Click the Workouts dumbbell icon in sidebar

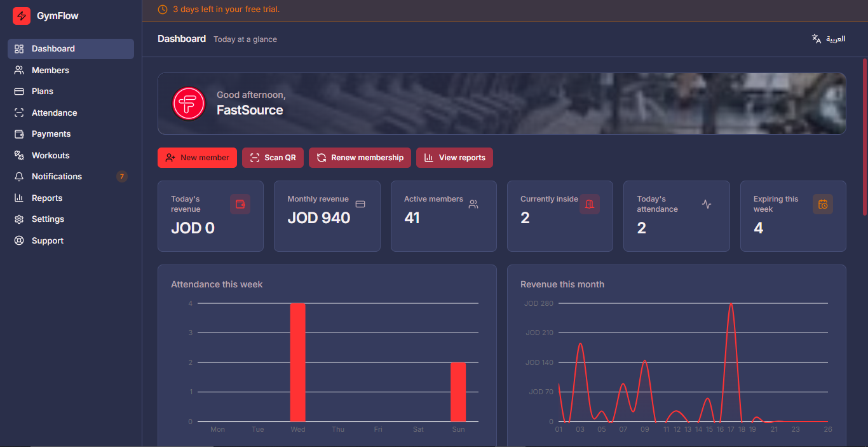19,155
